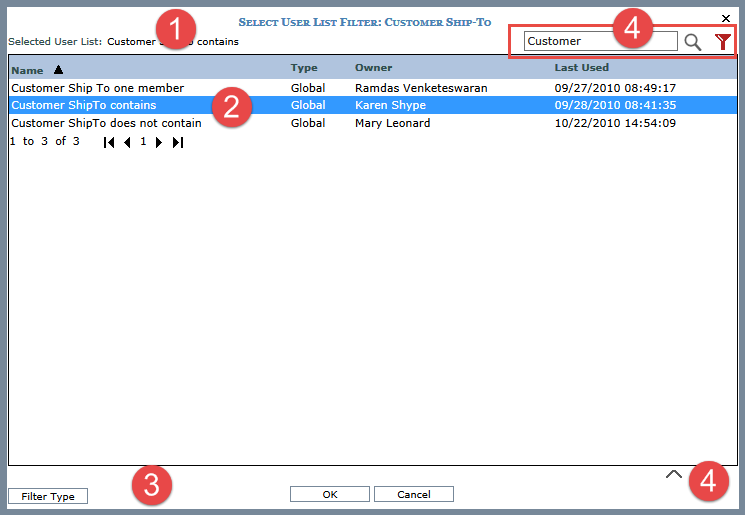Viewport: 745px width, 515px height.
Task: Click the magnifying glass search icon
Action: click(x=693, y=42)
